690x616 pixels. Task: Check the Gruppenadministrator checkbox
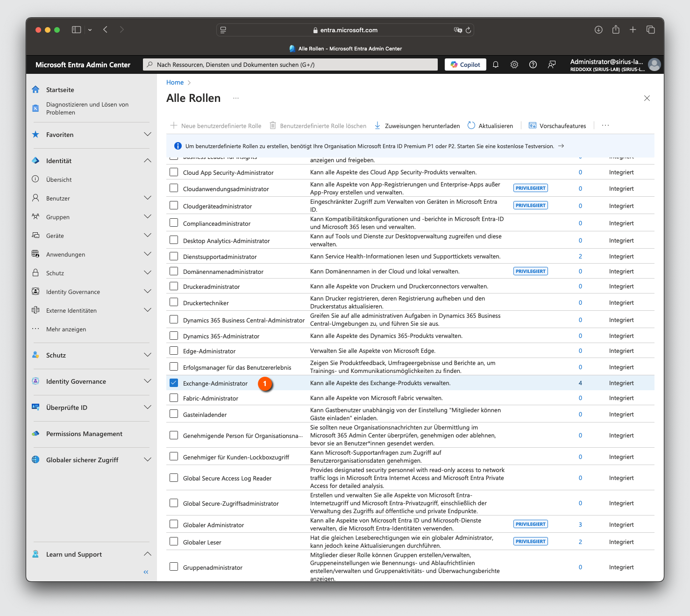pyautogui.click(x=174, y=567)
